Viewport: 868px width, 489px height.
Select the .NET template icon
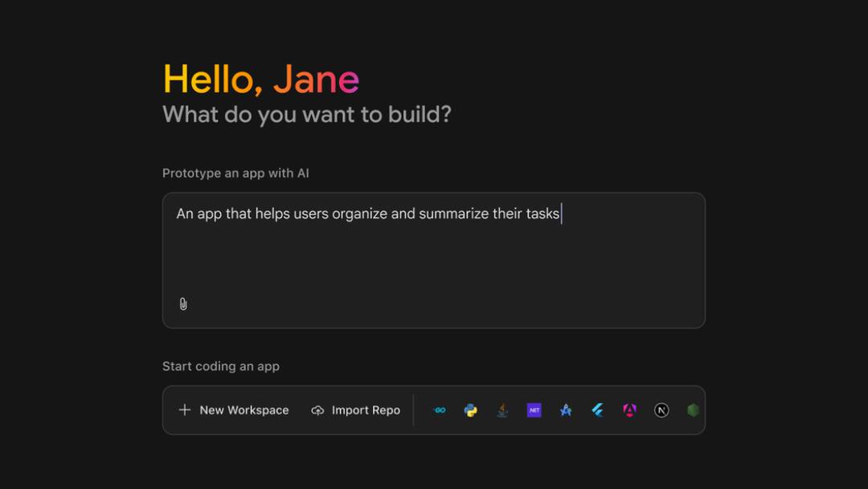[x=534, y=410]
